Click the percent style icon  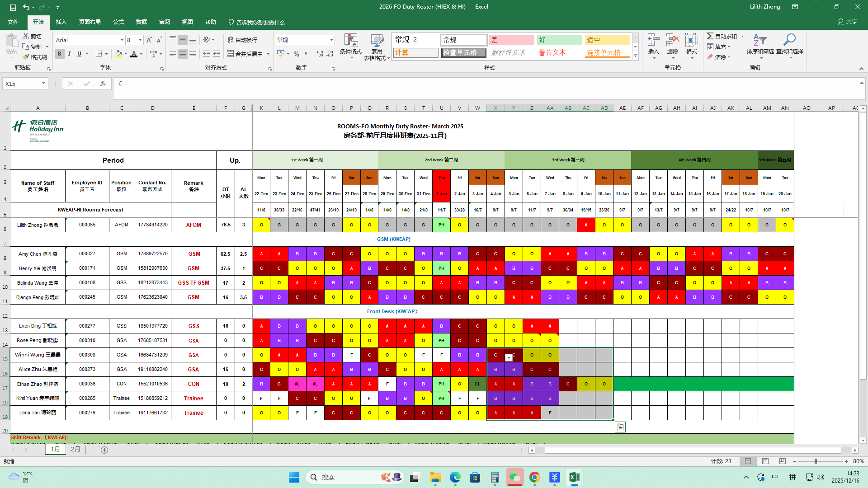(x=296, y=54)
